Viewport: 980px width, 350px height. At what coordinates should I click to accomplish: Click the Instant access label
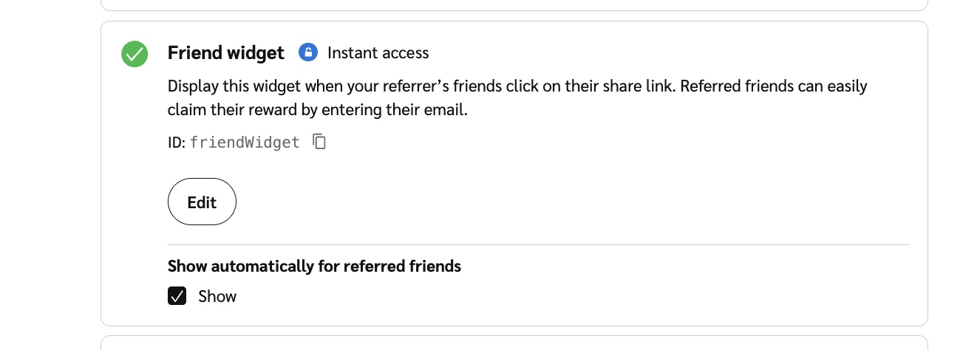pos(378,53)
